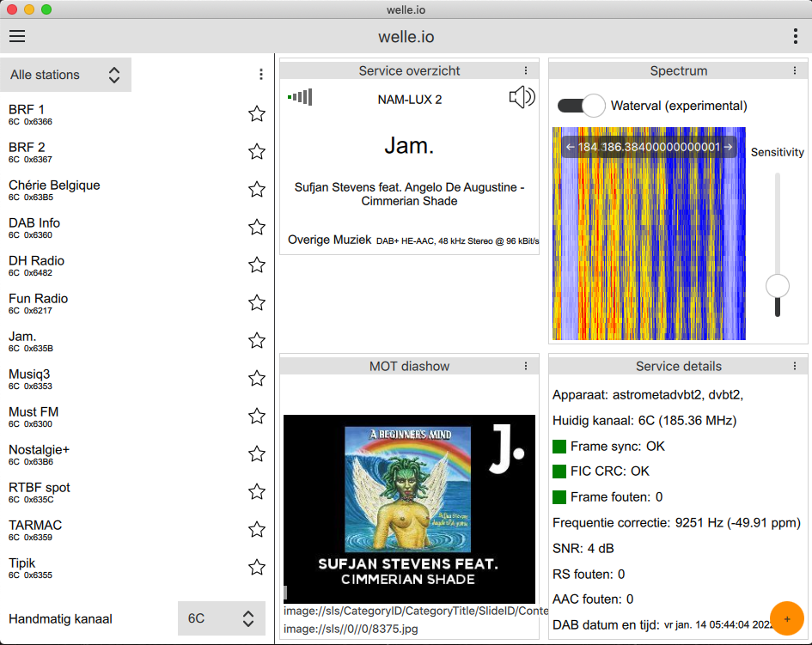This screenshot has width=812, height=645.
Task: Star the Jam. station
Action: (257, 341)
